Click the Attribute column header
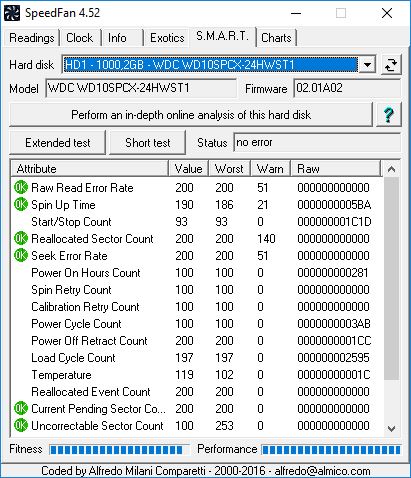This screenshot has height=478, width=411. tap(89, 169)
